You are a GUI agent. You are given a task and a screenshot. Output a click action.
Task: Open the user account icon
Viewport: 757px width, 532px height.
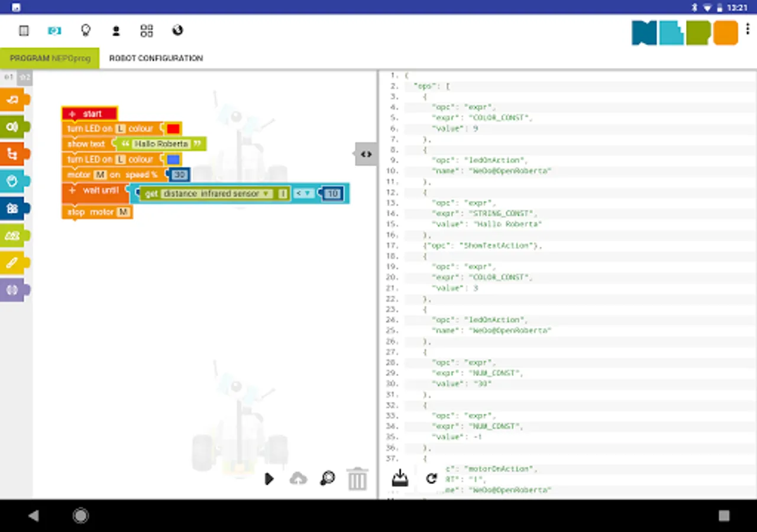point(116,31)
